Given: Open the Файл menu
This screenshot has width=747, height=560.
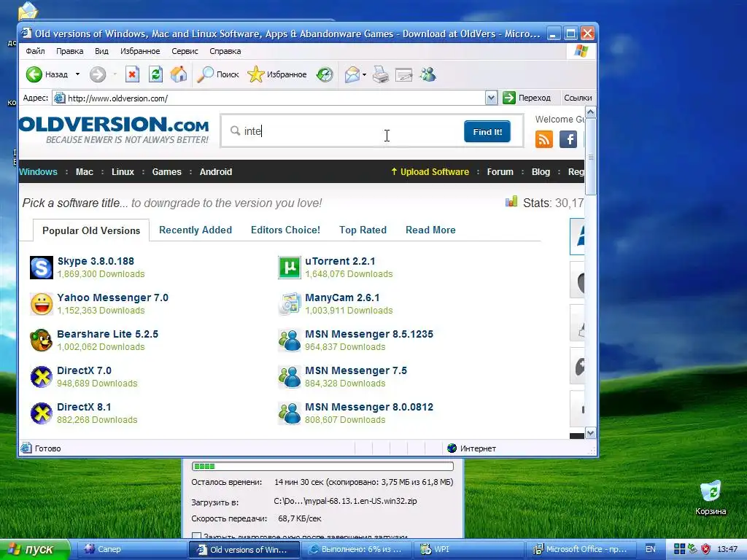Looking at the screenshot, I should pyautogui.click(x=35, y=51).
